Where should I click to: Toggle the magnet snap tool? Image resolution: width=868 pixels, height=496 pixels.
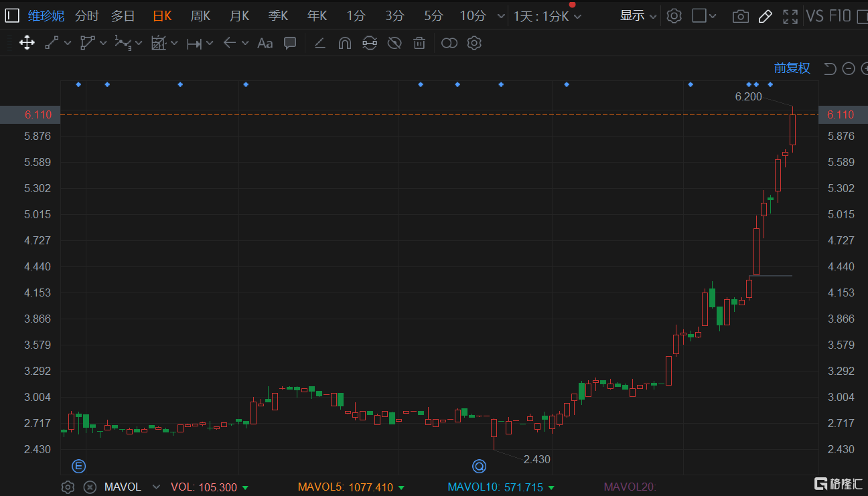click(x=345, y=44)
